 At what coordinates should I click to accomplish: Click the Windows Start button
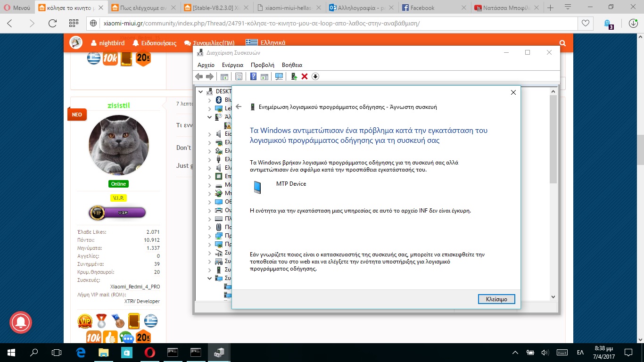click(x=11, y=352)
